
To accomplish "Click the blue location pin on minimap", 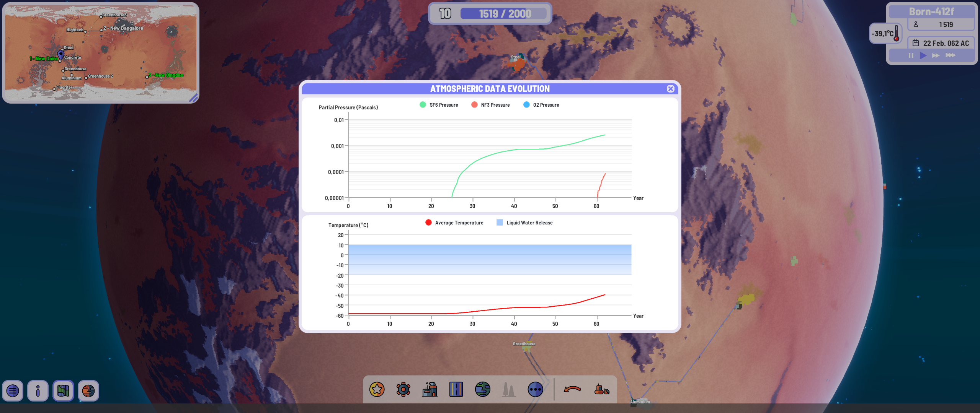I will click(60, 54).
